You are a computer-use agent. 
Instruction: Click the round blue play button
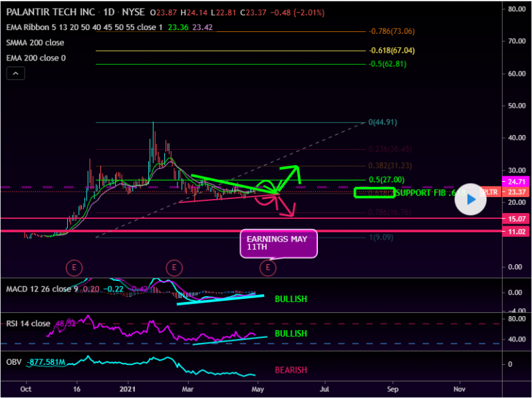pyautogui.click(x=471, y=198)
